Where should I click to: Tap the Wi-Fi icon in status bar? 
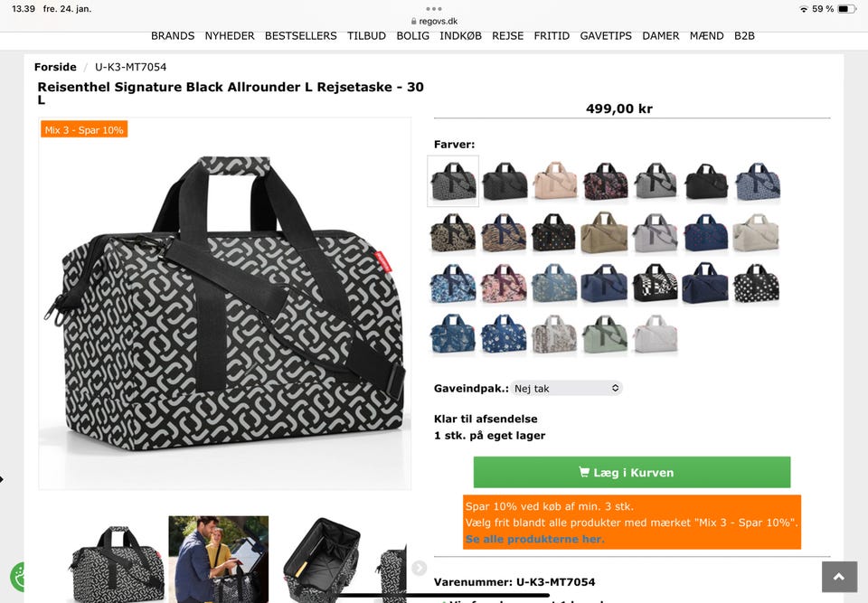click(x=804, y=9)
